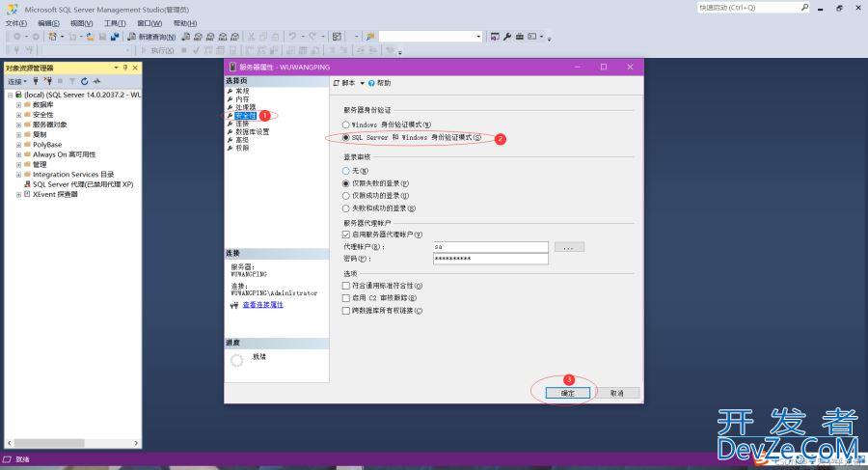Click the wrench icon in the top toolbar
Screen dimensions: 868x470
coord(507,37)
